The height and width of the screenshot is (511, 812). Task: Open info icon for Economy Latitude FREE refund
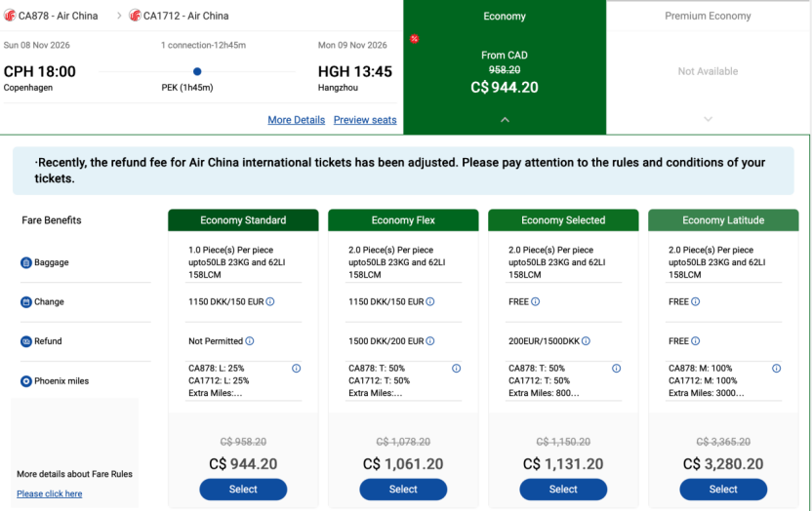click(696, 341)
